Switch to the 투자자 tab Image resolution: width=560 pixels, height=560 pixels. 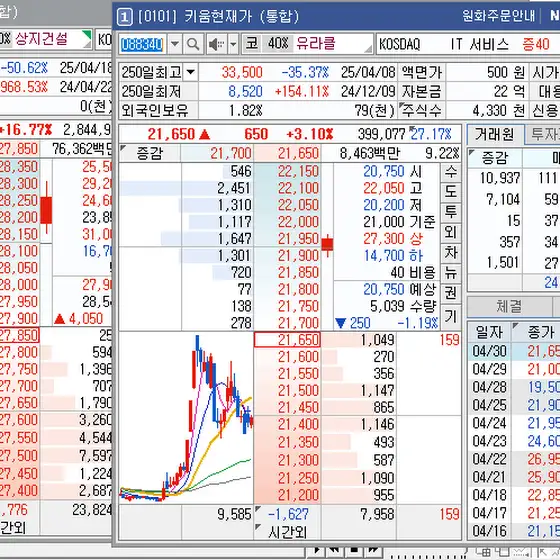(x=543, y=134)
